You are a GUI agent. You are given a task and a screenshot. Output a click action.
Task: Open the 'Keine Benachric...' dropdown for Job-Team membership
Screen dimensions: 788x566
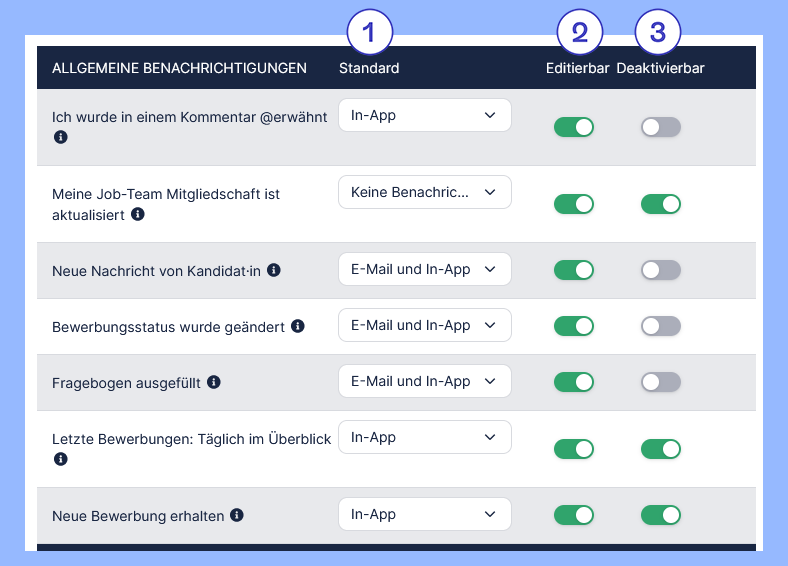click(425, 192)
